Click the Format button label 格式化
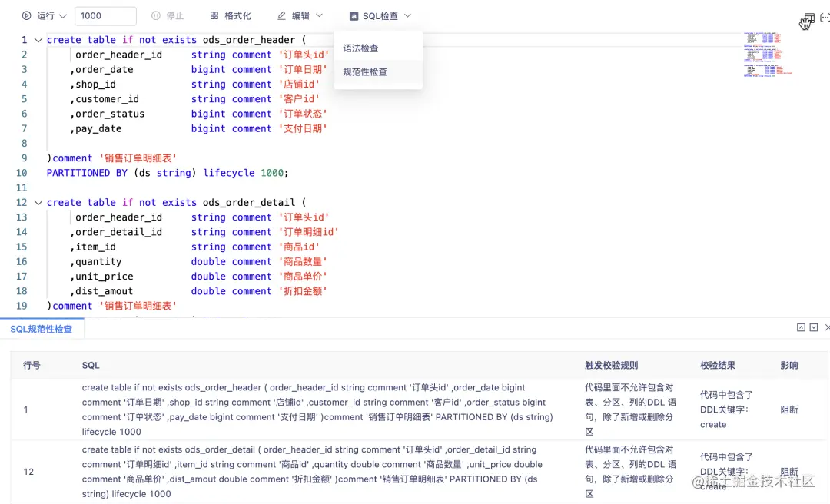Screen dimensions: 830x504 237,16
